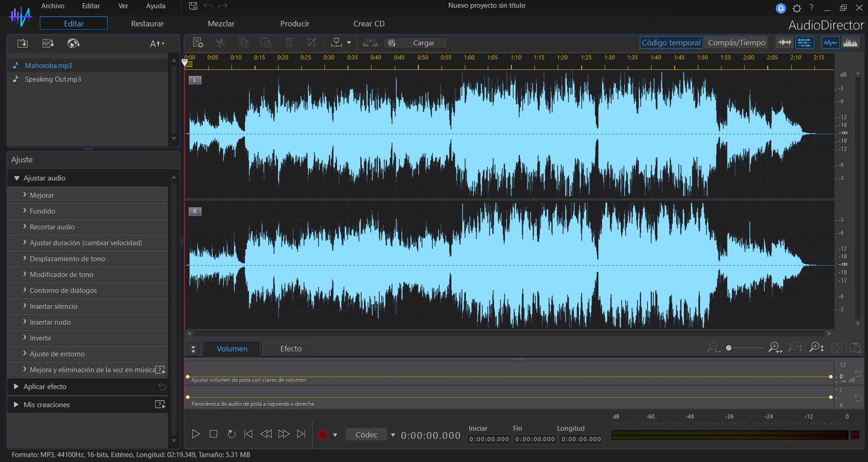Click the horizontal zoom slider handle
Viewport: 868px width, 462px height.
point(729,348)
